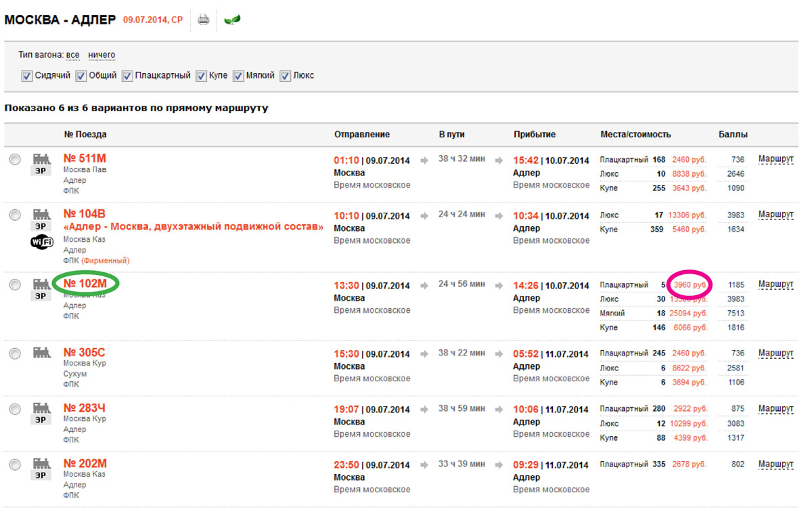812x518 pixels.
Task: Open train number № 202М link
Action: [85, 464]
